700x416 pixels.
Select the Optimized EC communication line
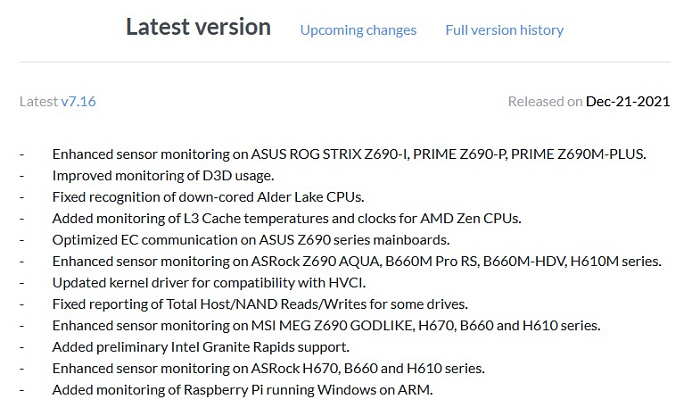(251, 240)
